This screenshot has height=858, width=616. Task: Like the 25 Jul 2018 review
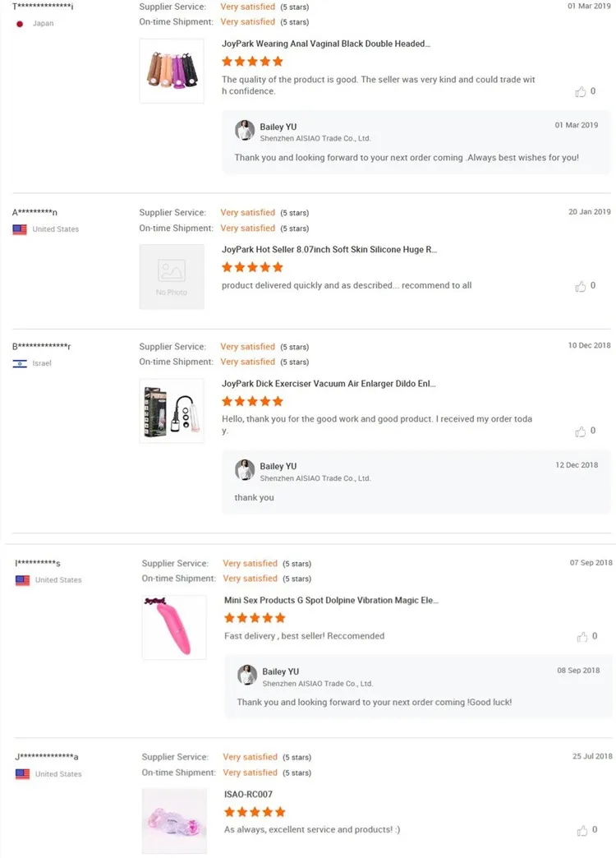click(x=582, y=830)
